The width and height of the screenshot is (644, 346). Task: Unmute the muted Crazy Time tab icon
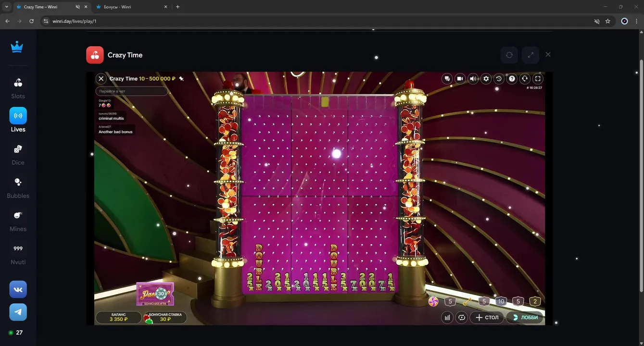(x=78, y=7)
